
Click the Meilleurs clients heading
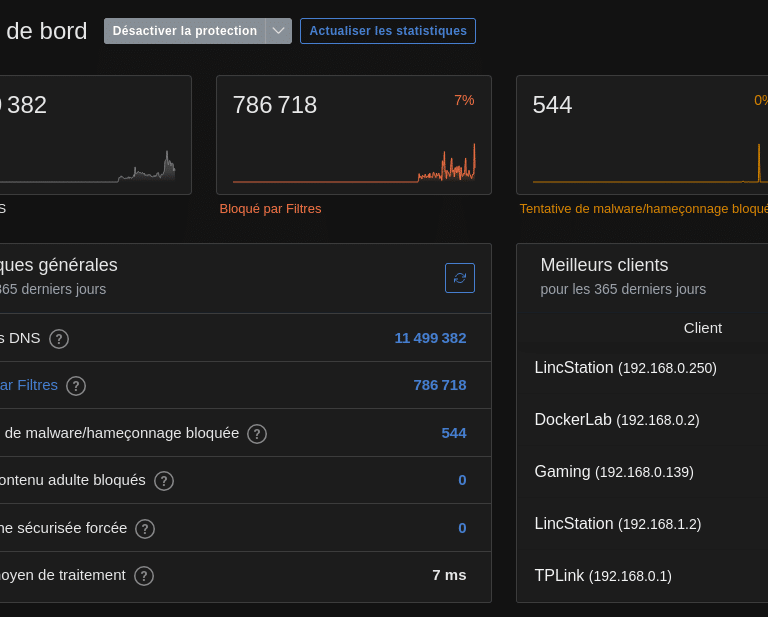tap(604, 265)
